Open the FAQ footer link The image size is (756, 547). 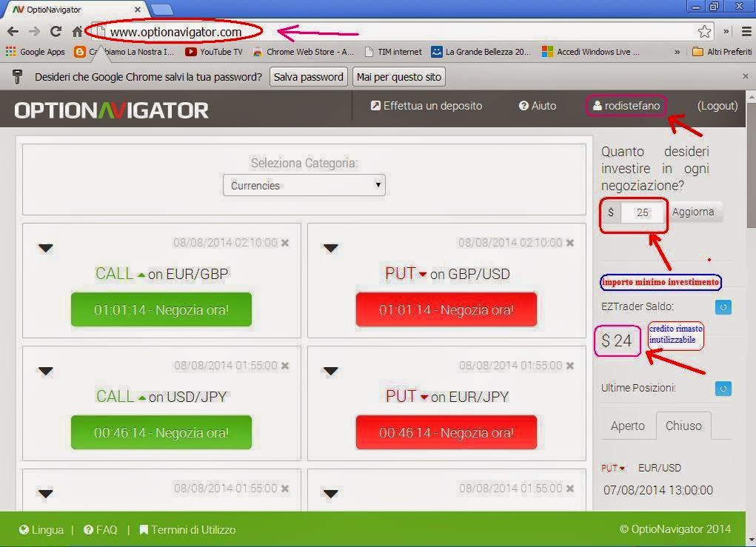(100, 530)
